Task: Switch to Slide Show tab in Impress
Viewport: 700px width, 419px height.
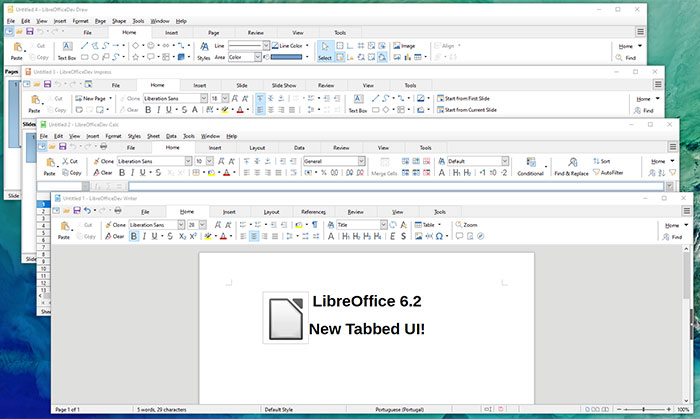Action: [x=284, y=85]
